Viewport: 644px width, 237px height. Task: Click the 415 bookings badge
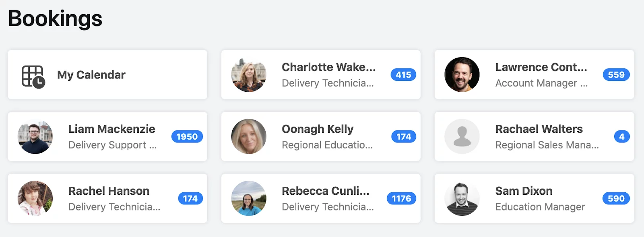(403, 75)
